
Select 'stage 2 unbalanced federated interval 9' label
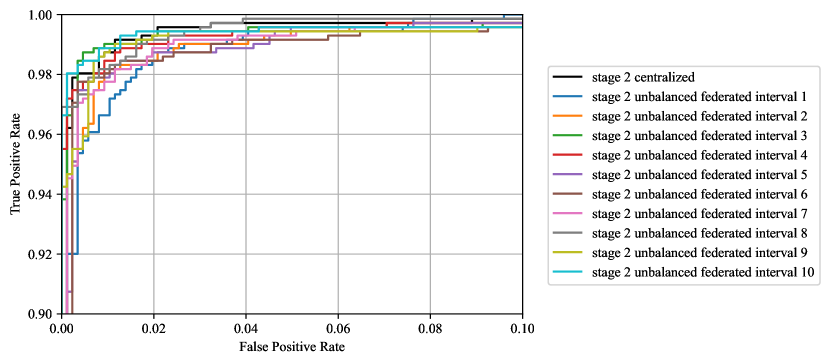pos(699,252)
